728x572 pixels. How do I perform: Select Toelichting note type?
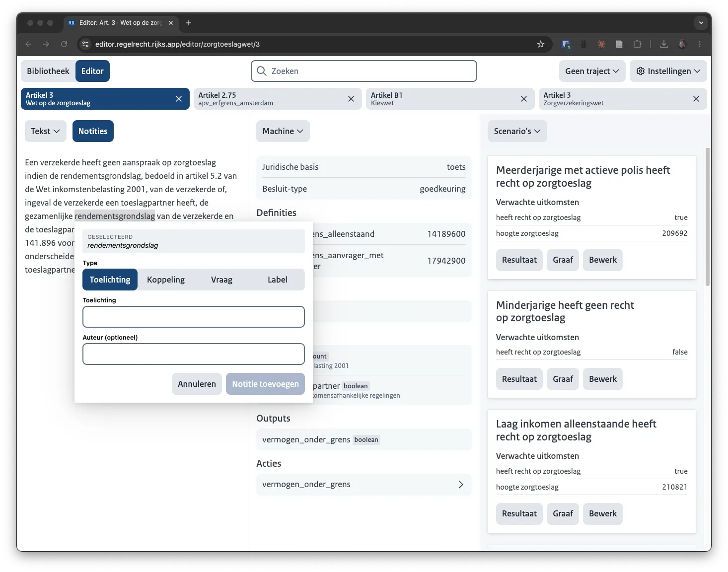(110, 280)
